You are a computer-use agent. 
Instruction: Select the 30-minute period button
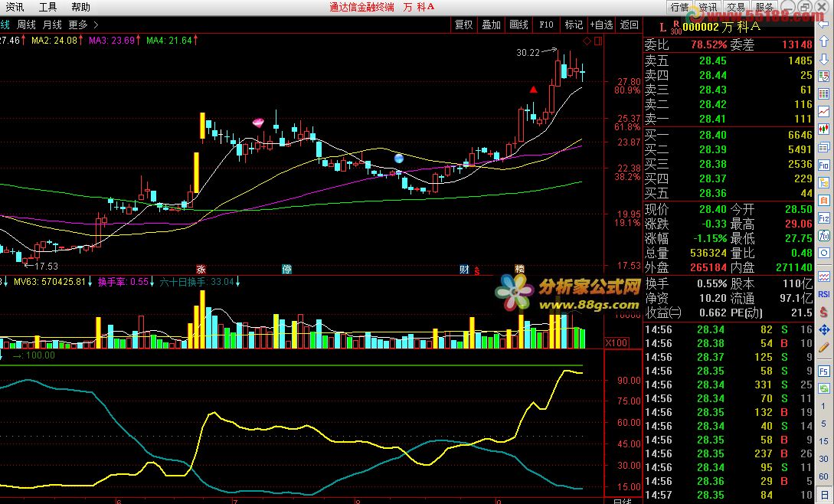coord(823,459)
